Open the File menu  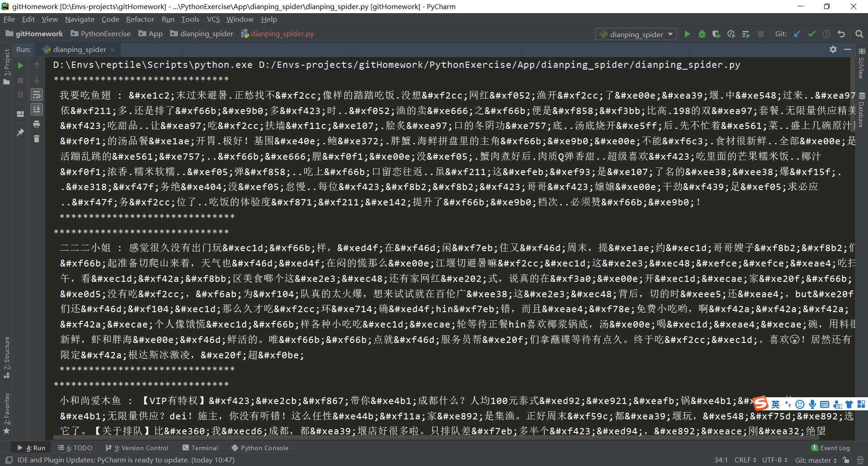pos(9,19)
